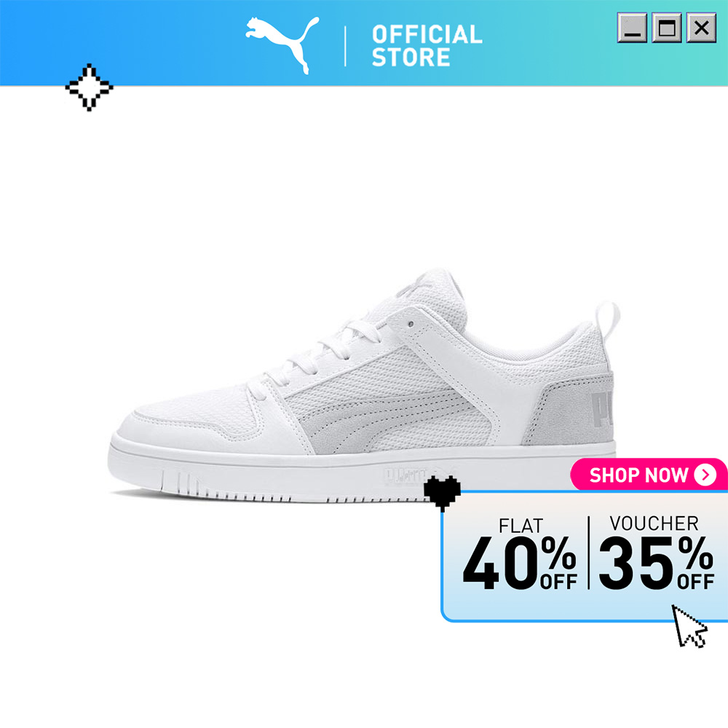728x728 pixels.
Task: Select the Voucher 35% off offer
Action: click(656, 553)
